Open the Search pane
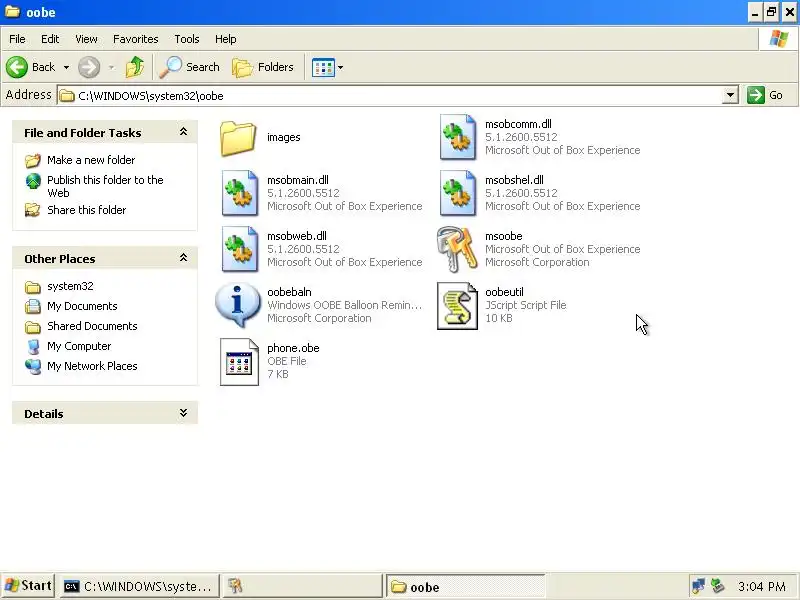800x600 pixels. coord(189,67)
